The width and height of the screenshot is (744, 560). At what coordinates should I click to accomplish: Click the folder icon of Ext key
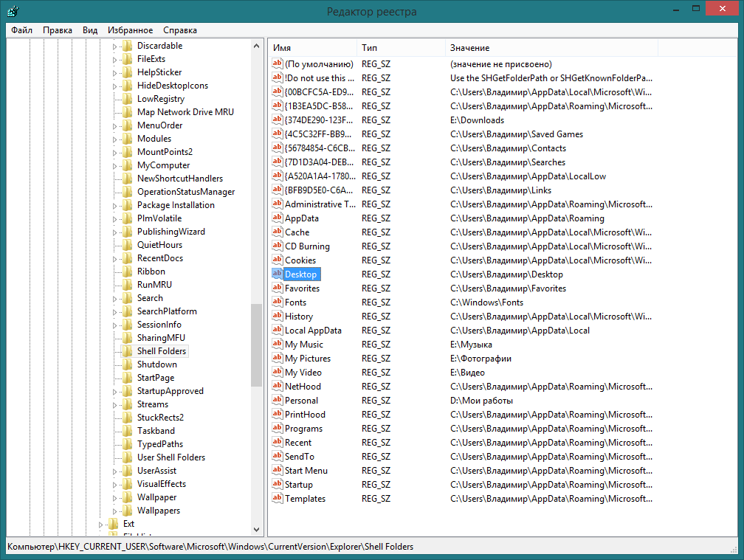click(x=114, y=524)
